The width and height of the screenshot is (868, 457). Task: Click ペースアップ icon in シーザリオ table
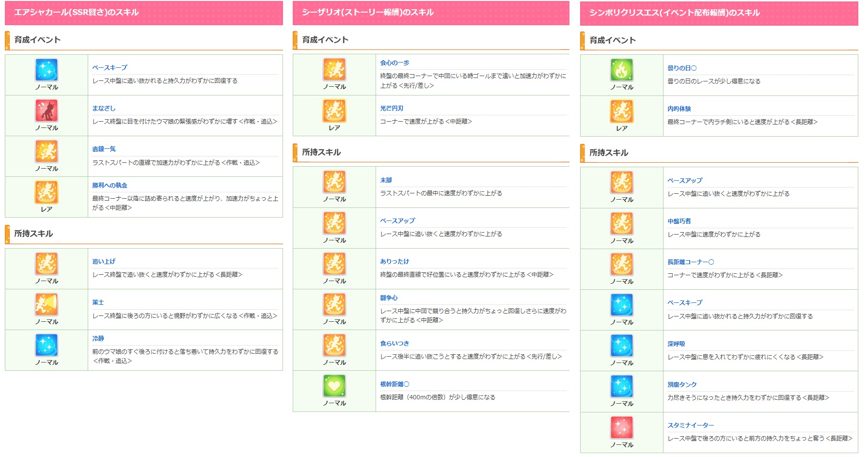(334, 223)
